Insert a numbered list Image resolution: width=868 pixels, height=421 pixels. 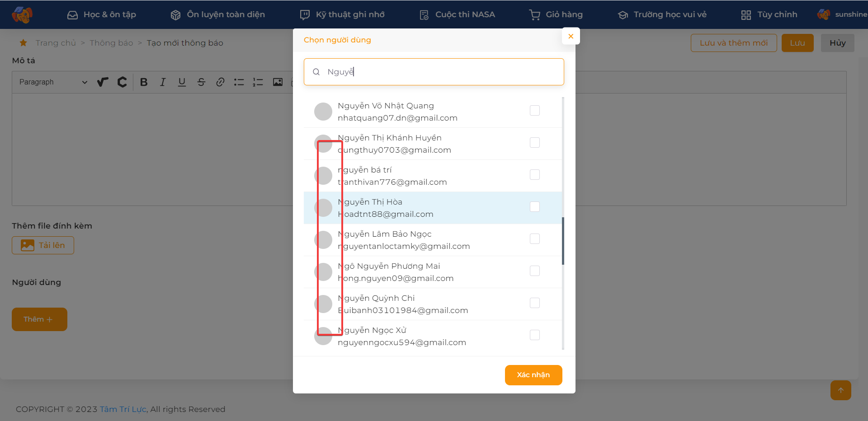click(258, 82)
